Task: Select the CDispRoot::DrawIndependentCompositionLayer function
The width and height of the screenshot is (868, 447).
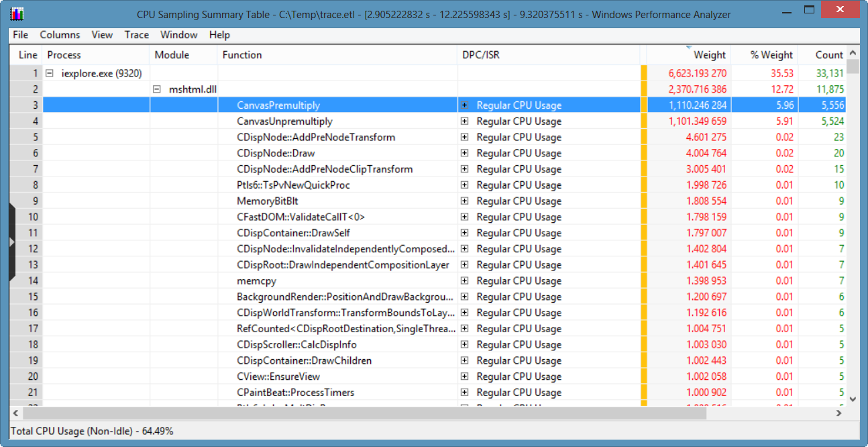Action: [x=343, y=265]
